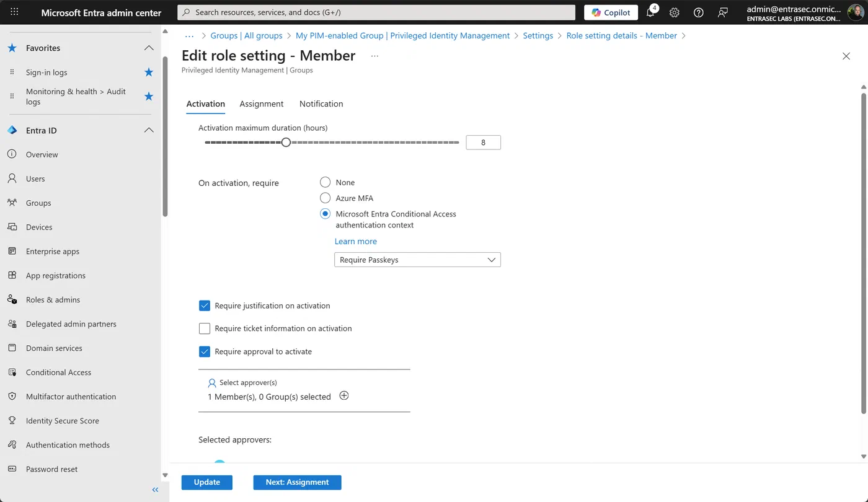This screenshot has height=502, width=868.
Task: Select the Azure MFA radio option
Action: point(325,198)
